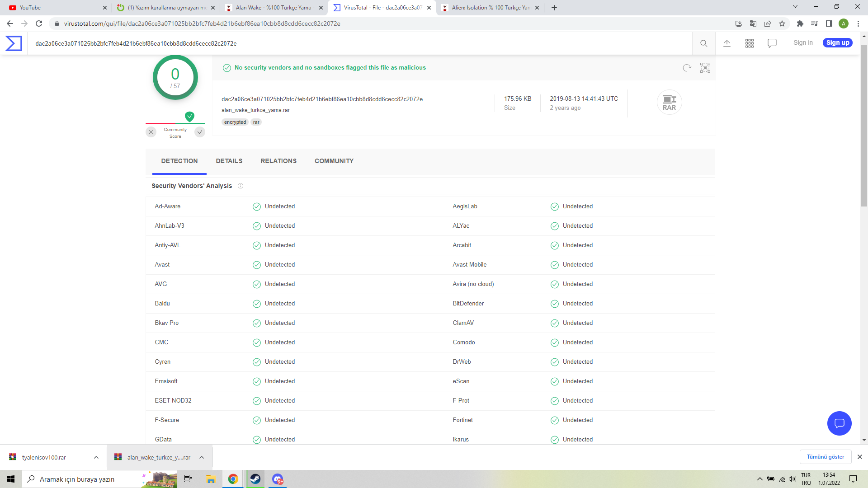Screen dimensions: 868x488
Task: Open the floating blue chat bubble
Action: [x=840, y=423]
